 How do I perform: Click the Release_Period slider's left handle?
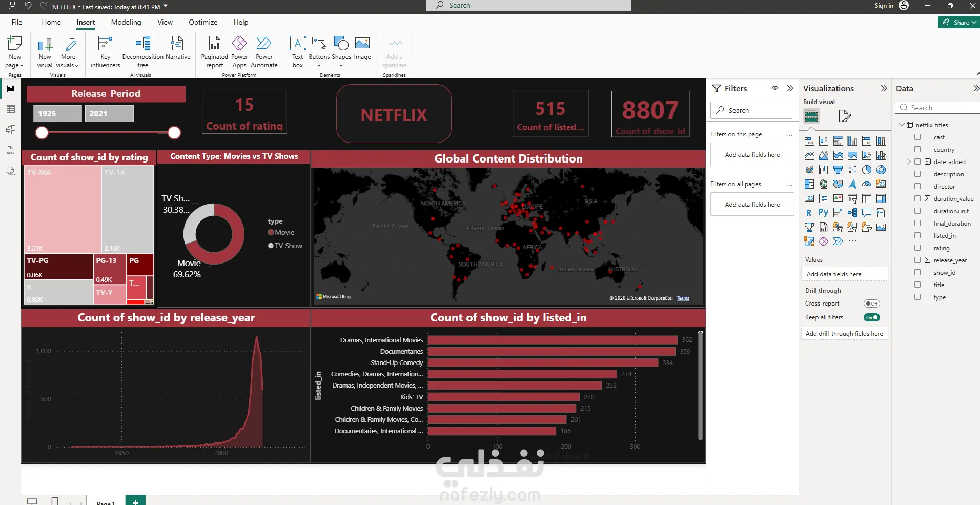pos(42,133)
